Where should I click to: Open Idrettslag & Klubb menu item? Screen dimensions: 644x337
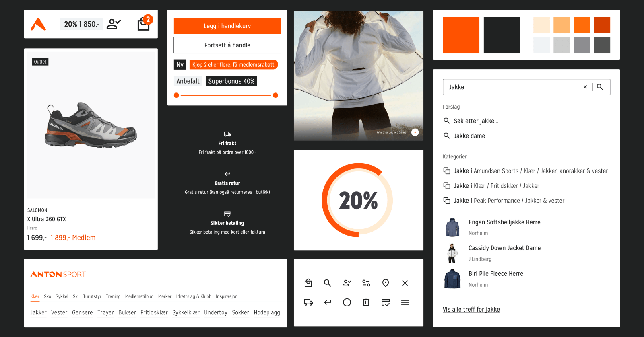pyautogui.click(x=194, y=296)
